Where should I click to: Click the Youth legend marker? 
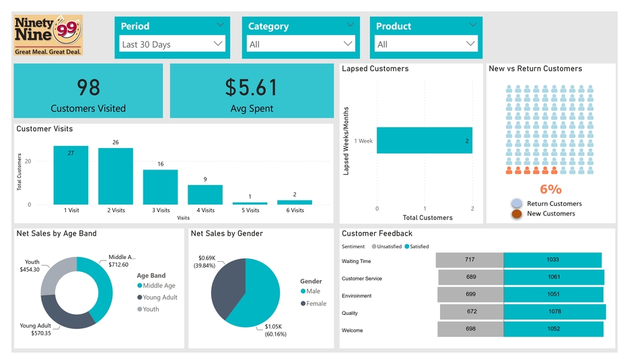click(x=140, y=310)
